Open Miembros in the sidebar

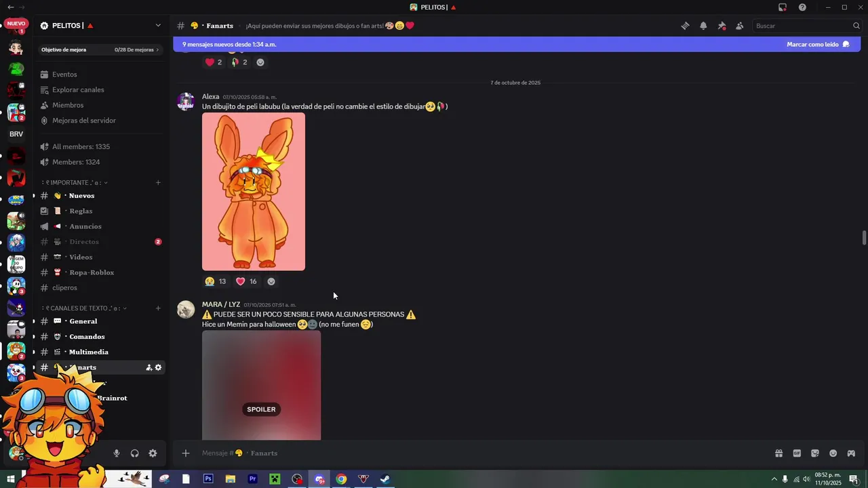[x=100, y=105]
